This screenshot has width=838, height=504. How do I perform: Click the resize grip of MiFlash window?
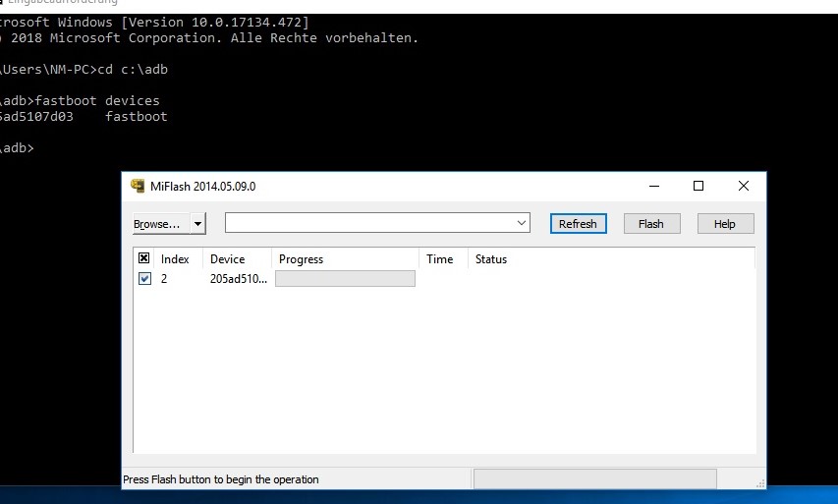click(760, 483)
